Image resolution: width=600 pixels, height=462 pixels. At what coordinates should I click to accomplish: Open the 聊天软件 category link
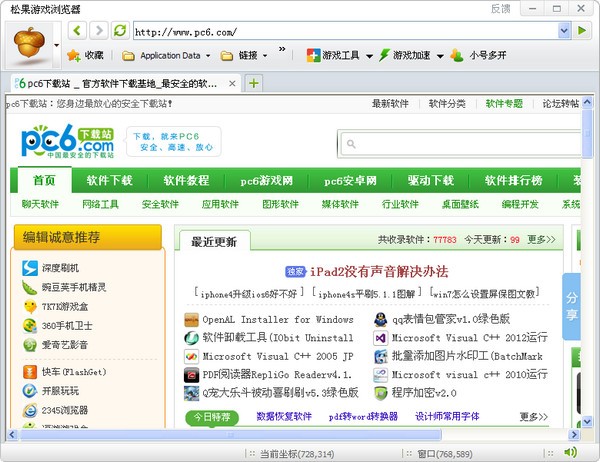coord(40,204)
